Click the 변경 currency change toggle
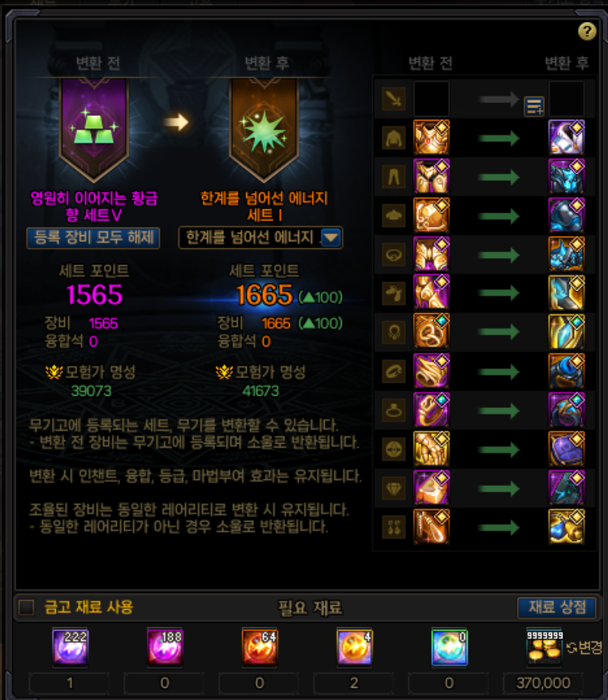Image resolution: width=608 pixels, height=700 pixels. [x=584, y=647]
